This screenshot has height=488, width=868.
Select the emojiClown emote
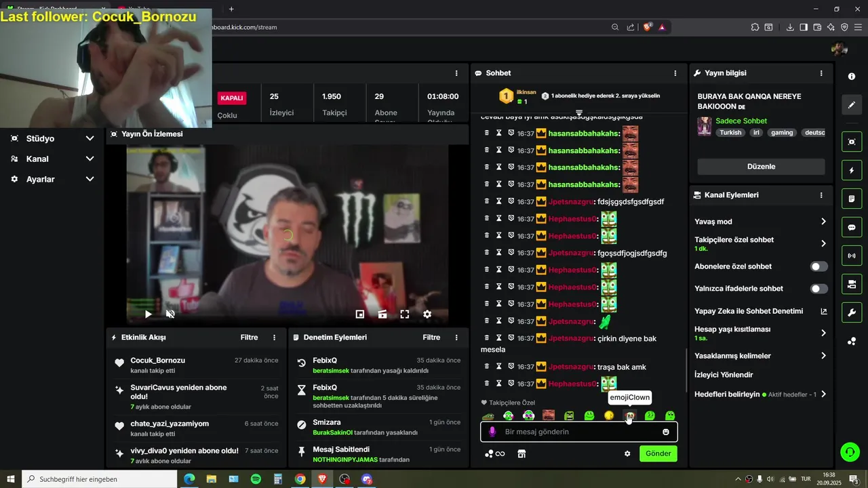click(629, 415)
